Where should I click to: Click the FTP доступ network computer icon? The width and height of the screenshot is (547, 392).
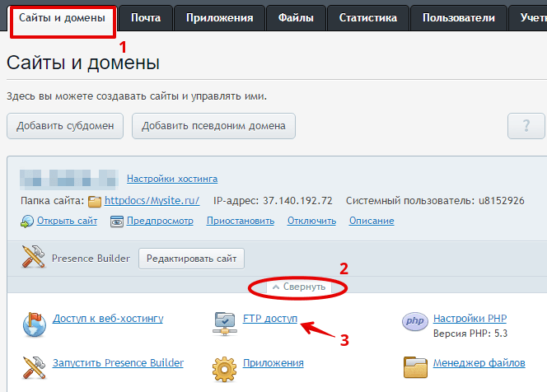[225, 324]
